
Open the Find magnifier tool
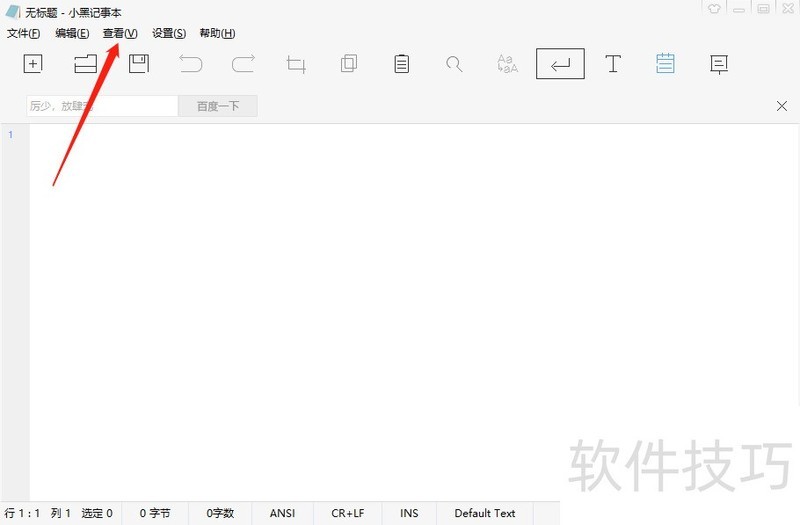pyautogui.click(x=454, y=64)
